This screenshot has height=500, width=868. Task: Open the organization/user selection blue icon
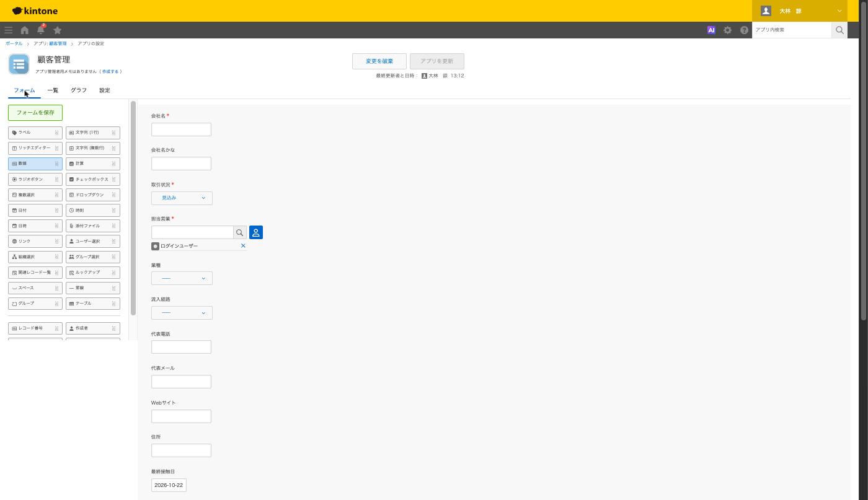tap(256, 232)
